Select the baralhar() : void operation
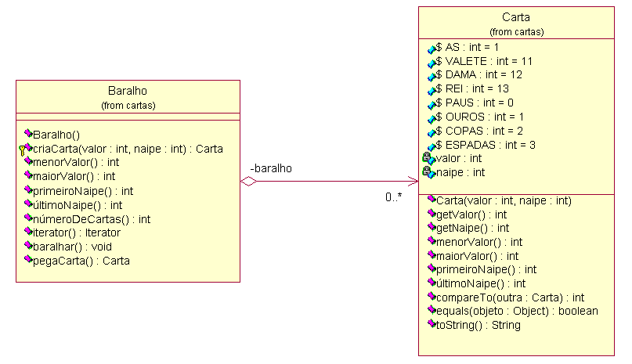 pyautogui.click(x=72, y=247)
